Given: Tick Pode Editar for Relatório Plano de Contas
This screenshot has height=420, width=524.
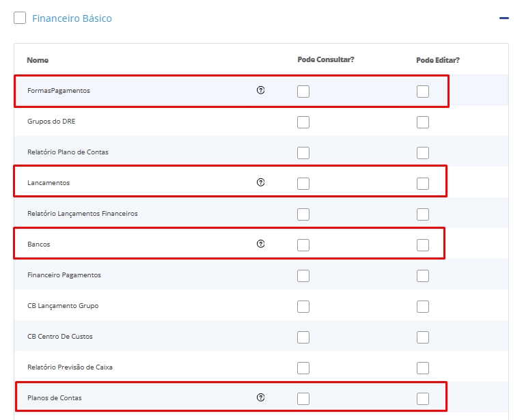Looking at the screenshot, I should click(423, 153).
